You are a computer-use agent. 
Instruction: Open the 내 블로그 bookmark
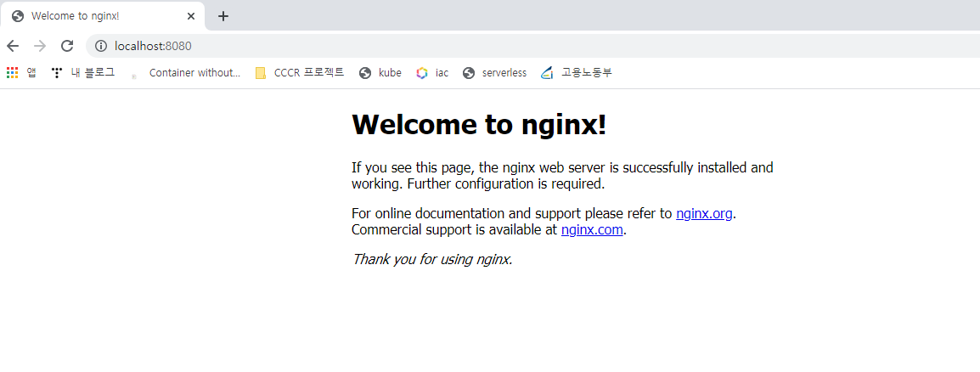83,73
